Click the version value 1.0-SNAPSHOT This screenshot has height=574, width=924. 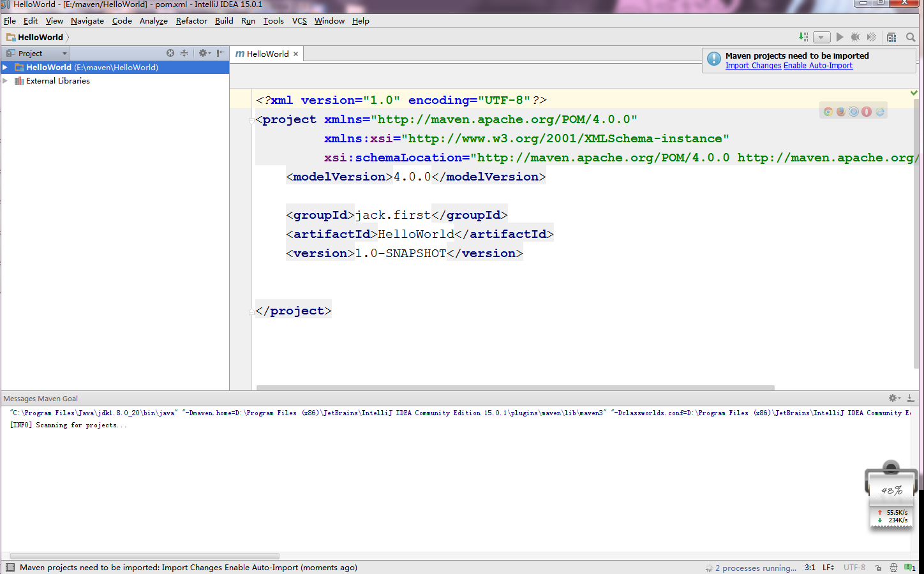401,253
